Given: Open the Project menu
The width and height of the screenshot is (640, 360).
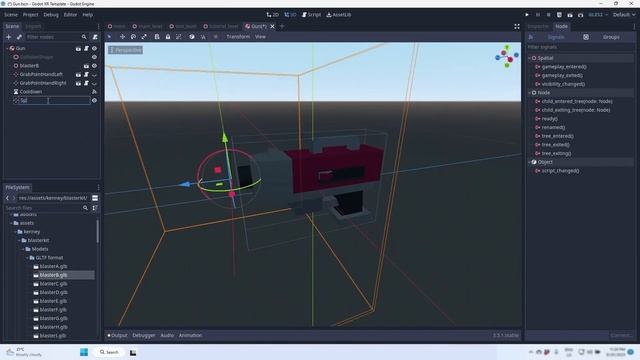Looking at the screenshot, I should pos(30,15).
